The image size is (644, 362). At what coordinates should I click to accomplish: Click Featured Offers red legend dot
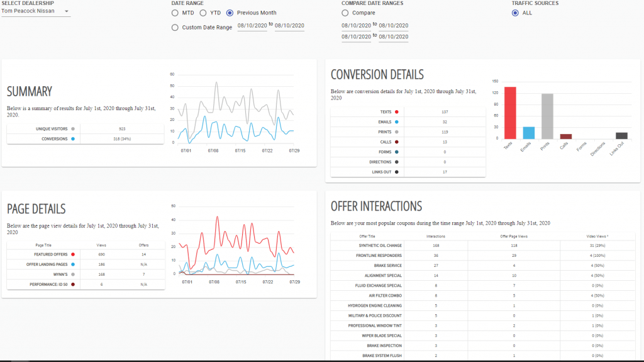coord(73,254)
